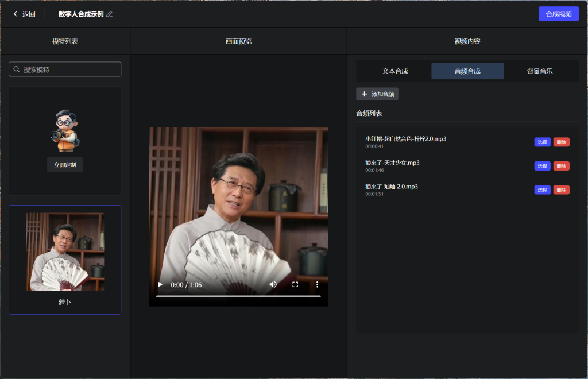Delete the 狼来了-天才少女.mp3 audio

(x=561, y=166)
